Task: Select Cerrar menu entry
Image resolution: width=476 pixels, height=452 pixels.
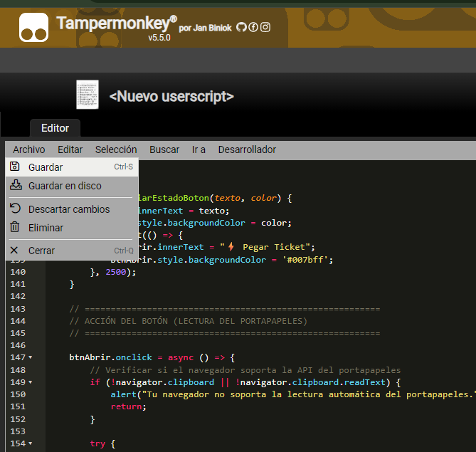Action: pos(72,251)
